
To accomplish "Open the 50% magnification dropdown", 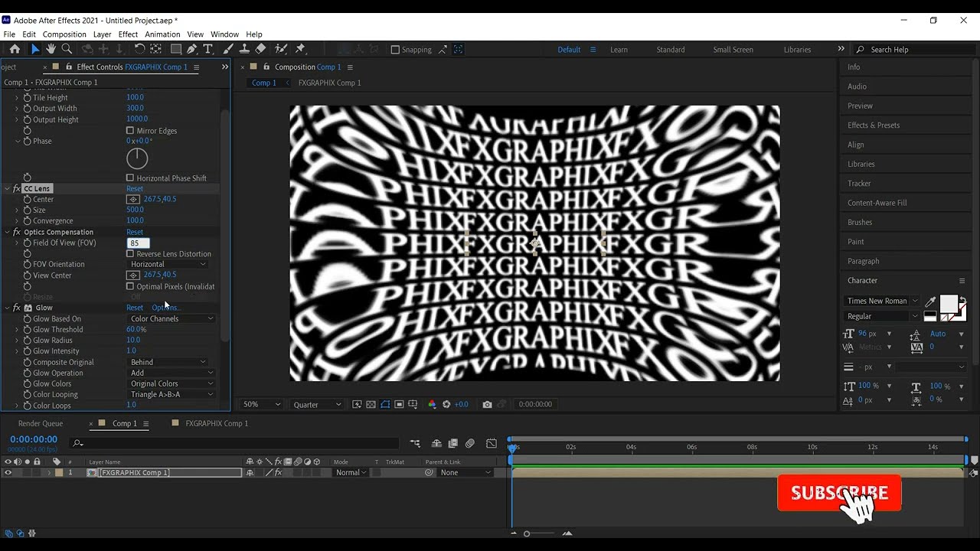I will pyautogui.click(x=262, y=404).
